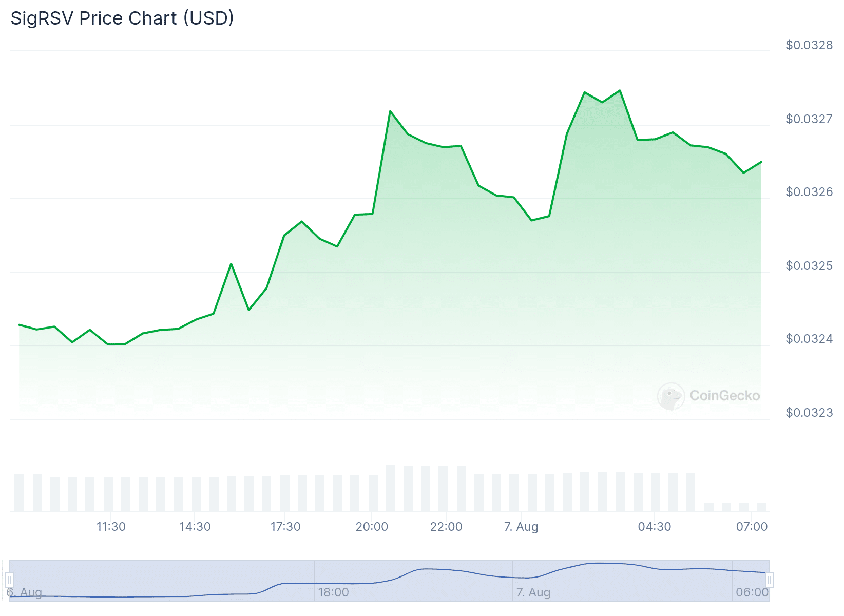This screenshot has width=844, height=616.
Task: Click the tallest volume bar near 20:00
Action: [x=391, y=488]
